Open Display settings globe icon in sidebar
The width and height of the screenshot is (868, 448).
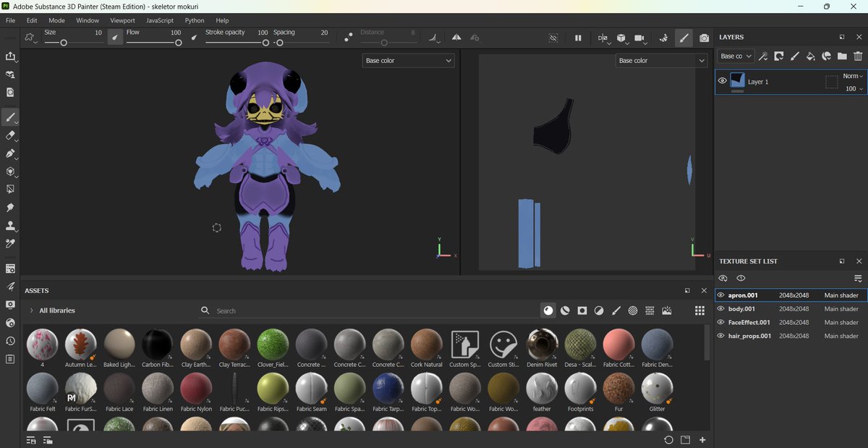pyautogui.click(x=10, y=323)
